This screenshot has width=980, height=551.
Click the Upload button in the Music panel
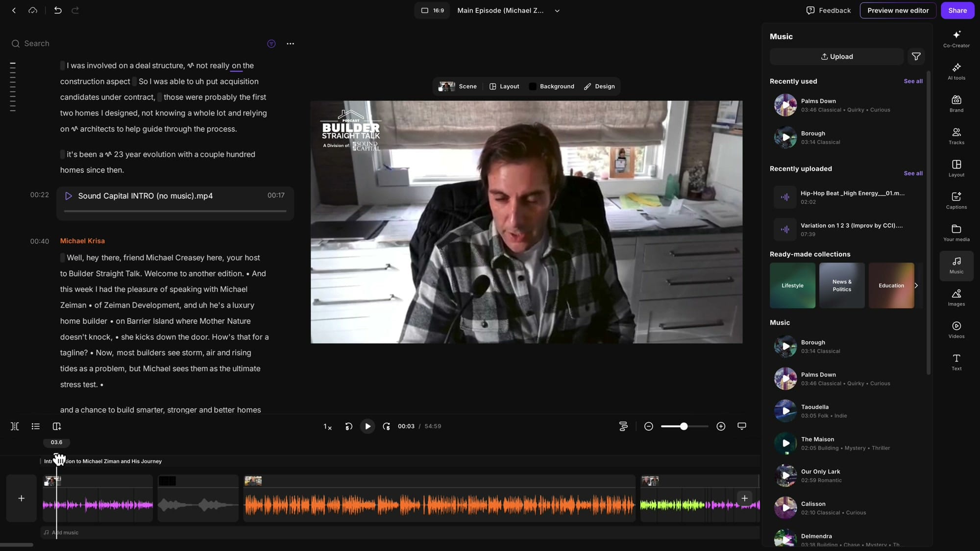coord(836,56)
